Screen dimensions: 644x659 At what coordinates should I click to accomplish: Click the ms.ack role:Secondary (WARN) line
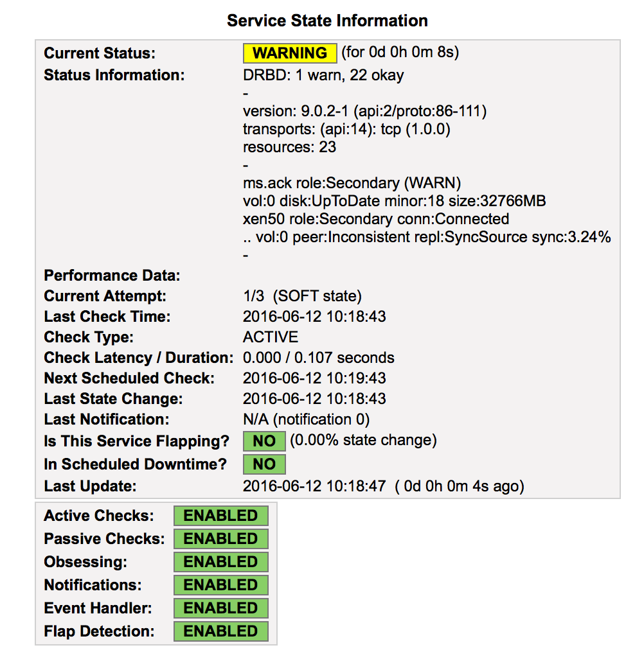point(352,183)
